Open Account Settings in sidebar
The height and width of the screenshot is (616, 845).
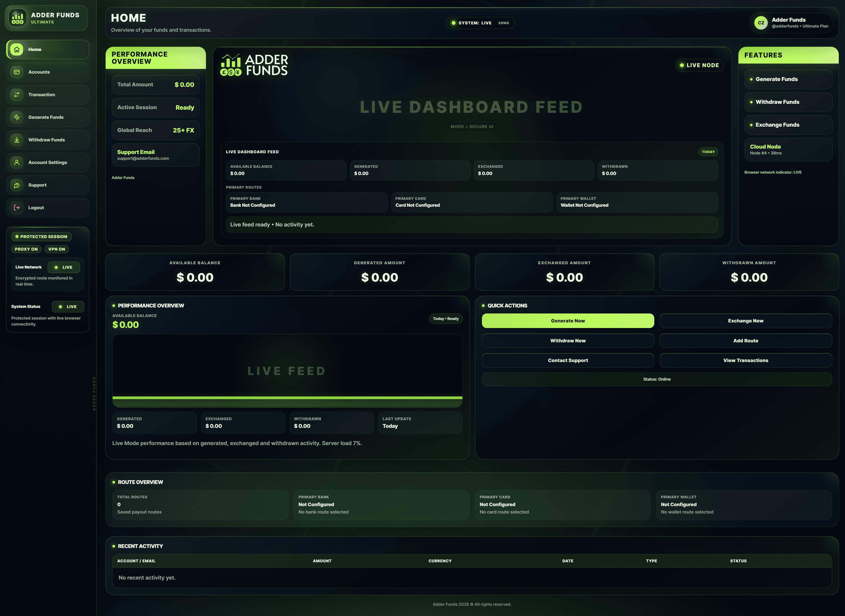(48, 162)
